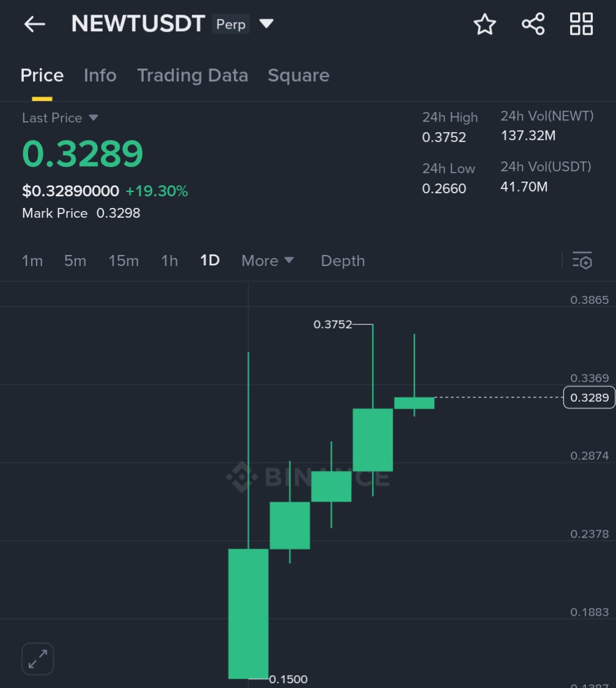Click the 0.2378 axis price label
Viewport: 616px width, 688px height.
point(589,534)
